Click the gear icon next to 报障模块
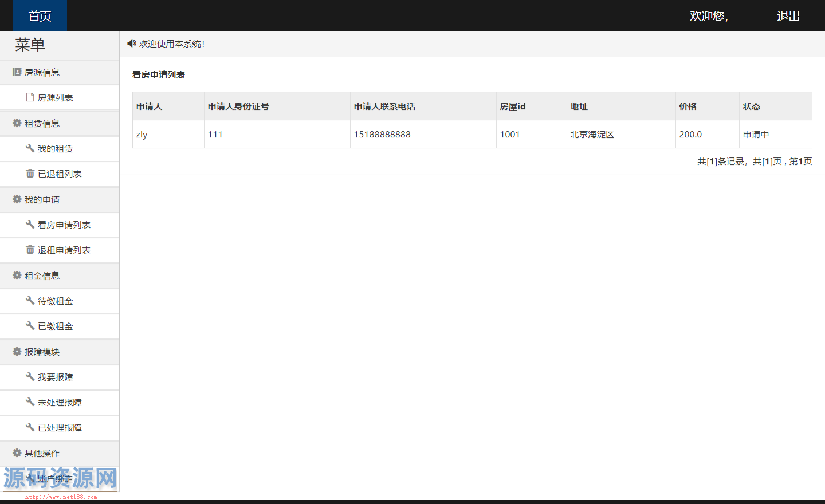825x504 pixels. click(x=17, y=352)
